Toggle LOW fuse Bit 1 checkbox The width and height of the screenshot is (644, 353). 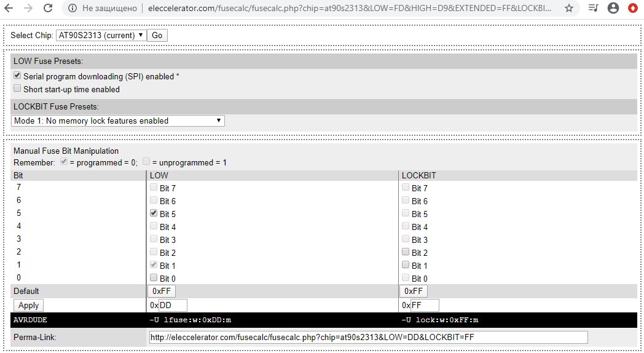154,264
